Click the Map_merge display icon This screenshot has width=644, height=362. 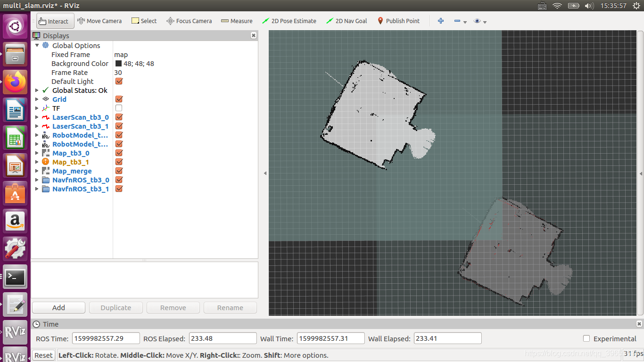point(46,171)
